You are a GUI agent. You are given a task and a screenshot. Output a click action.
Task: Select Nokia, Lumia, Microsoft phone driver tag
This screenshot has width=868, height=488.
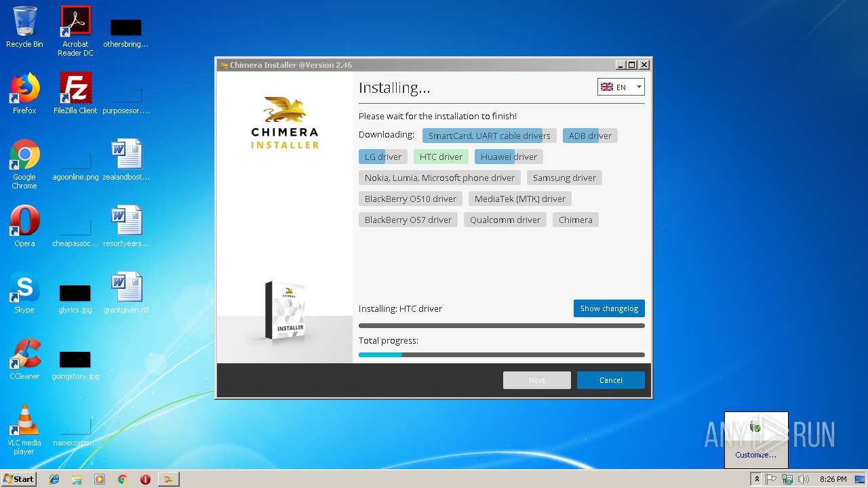(x=439, y=178)
